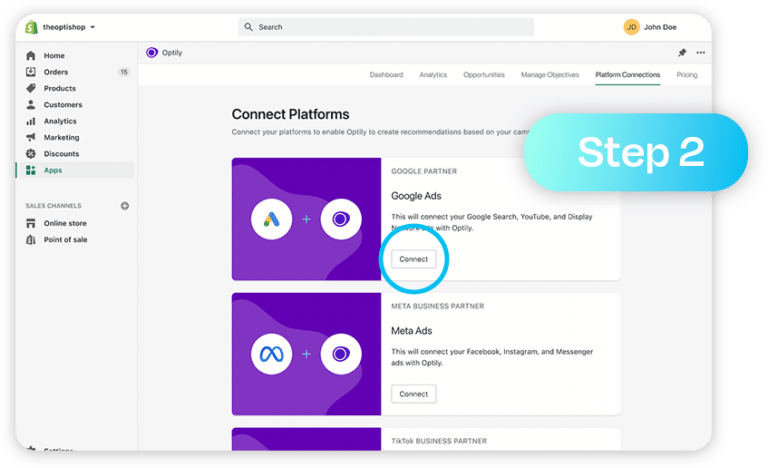This screenshot has height=468, width=768.
Task: Select the Connect Platforms heading
Action: 290,114
